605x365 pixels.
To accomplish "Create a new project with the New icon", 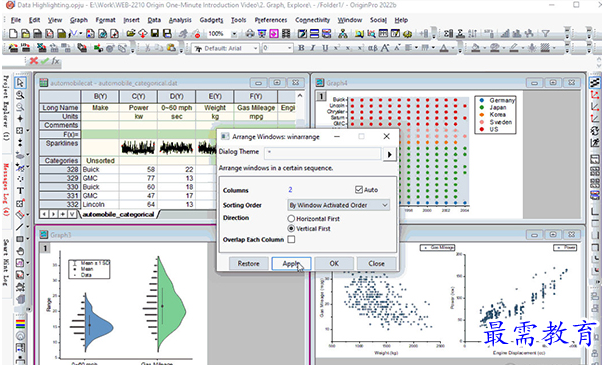I will coord(13,34).
